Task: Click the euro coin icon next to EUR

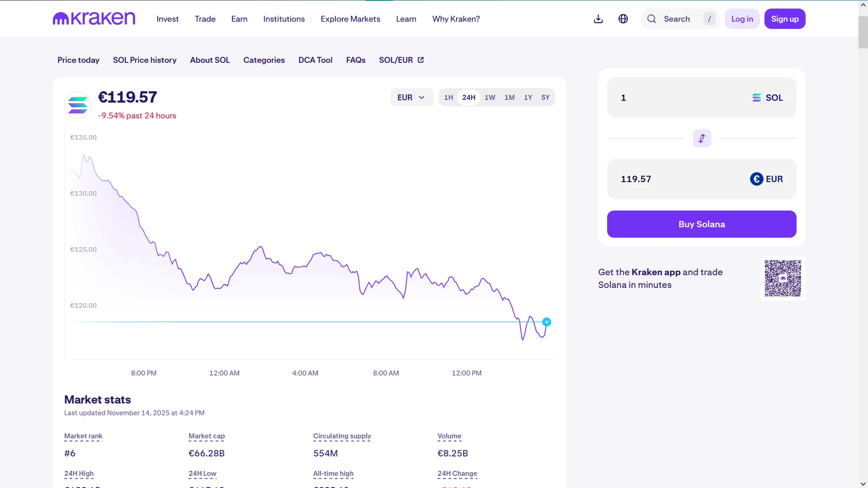Action: point(756,179)
